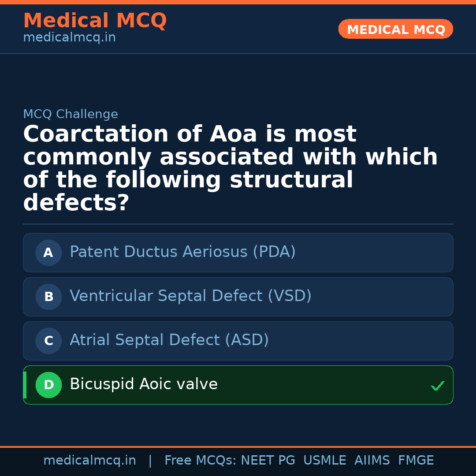Viewport: 476px width, 476px height.
Task: Select the Patent Ductus Aeriosus (PDA) answer text
Action: (x=182, y=252)
